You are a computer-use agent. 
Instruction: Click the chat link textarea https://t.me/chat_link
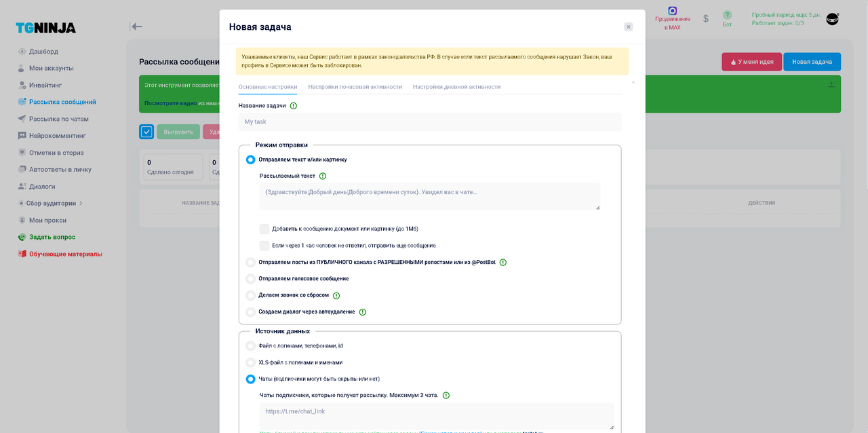(437, 416)
